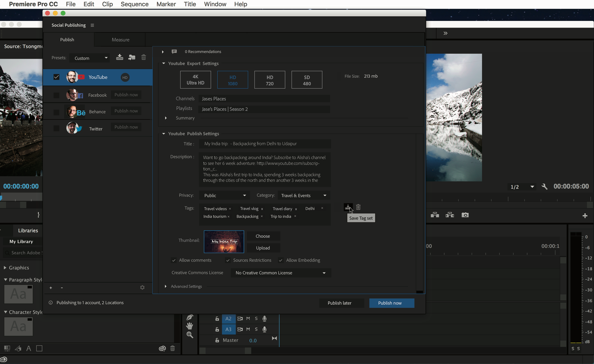Toggle the Allow comments checkbox

click(x=174, y=260)
